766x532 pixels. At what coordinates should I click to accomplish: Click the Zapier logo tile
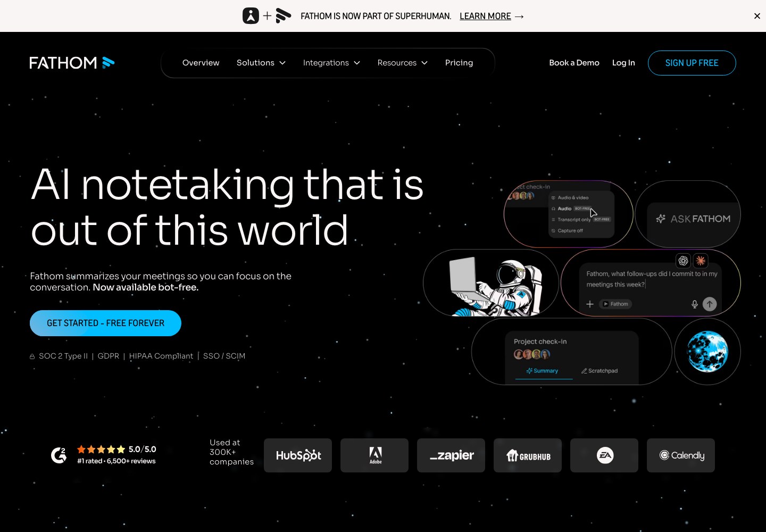click(451, 455)
